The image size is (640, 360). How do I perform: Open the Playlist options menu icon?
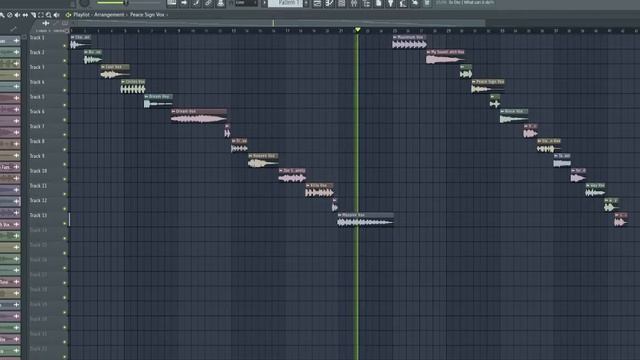pyautogui.click(x=68, y=15)
